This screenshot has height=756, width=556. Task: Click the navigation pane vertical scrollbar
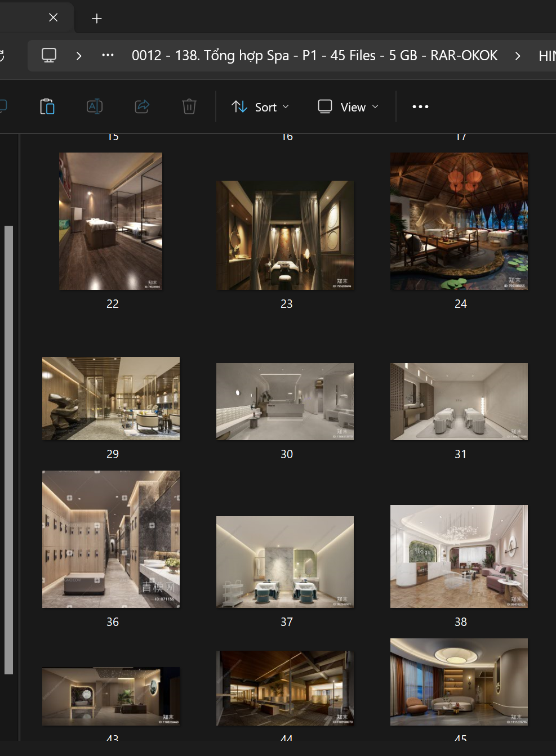[8, 450]
